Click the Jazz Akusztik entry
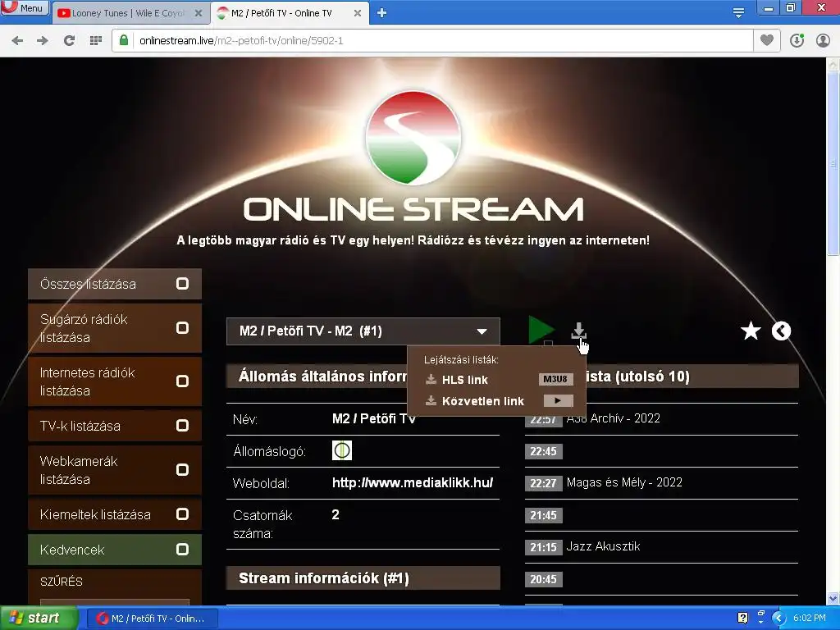 pyautogui.click(x=603, y=546)
